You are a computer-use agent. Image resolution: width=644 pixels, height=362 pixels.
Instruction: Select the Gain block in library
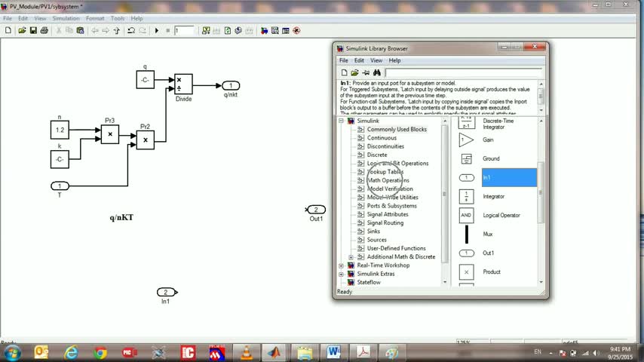[x=488, y=140]
